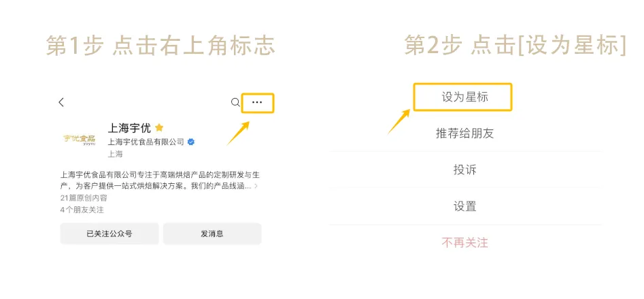Click the 4个朋友关注 text

coord(82,210)
